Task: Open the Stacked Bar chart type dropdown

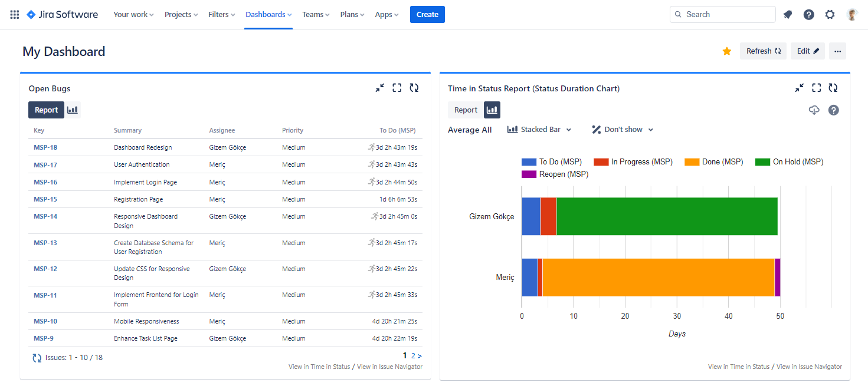Action: [539, 129]
